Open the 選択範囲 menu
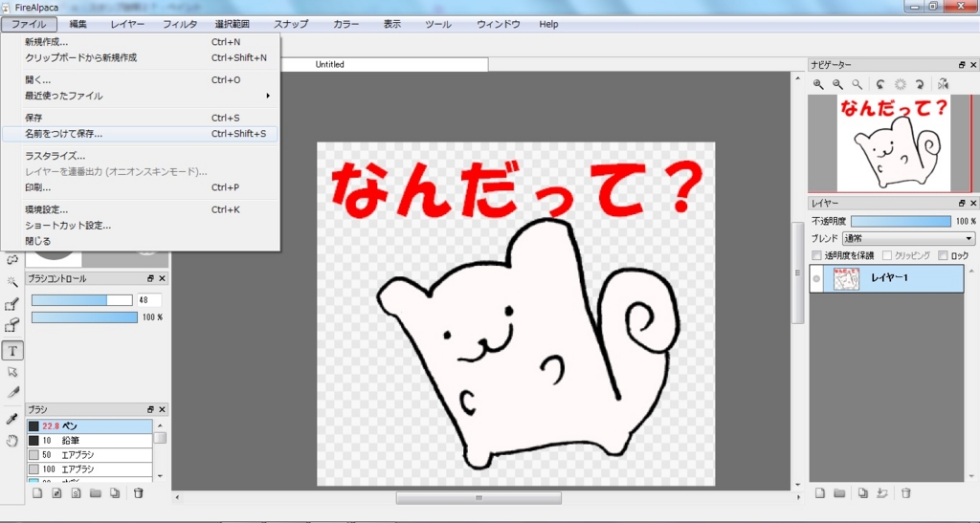Viewport: 980px width, 523px height. pos(233,24)
